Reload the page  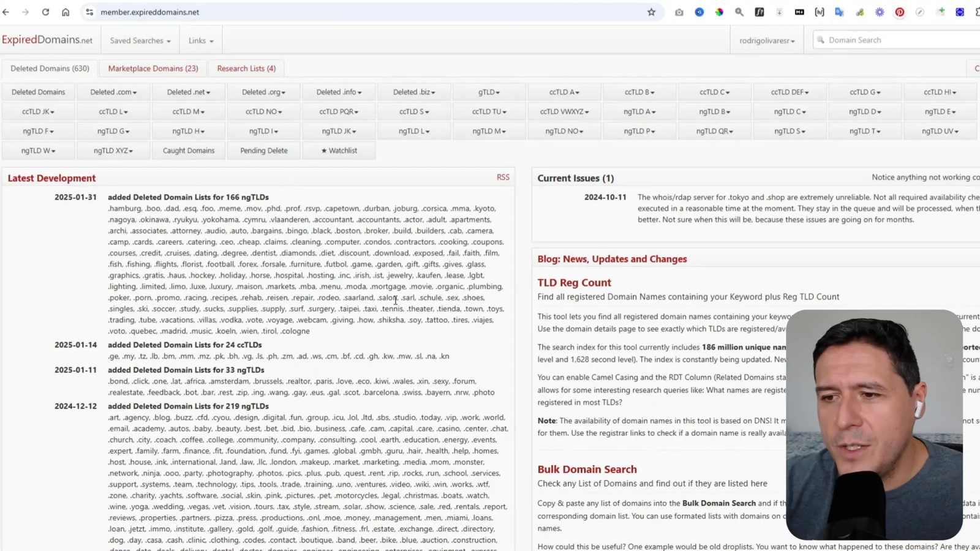coord(45,12)
